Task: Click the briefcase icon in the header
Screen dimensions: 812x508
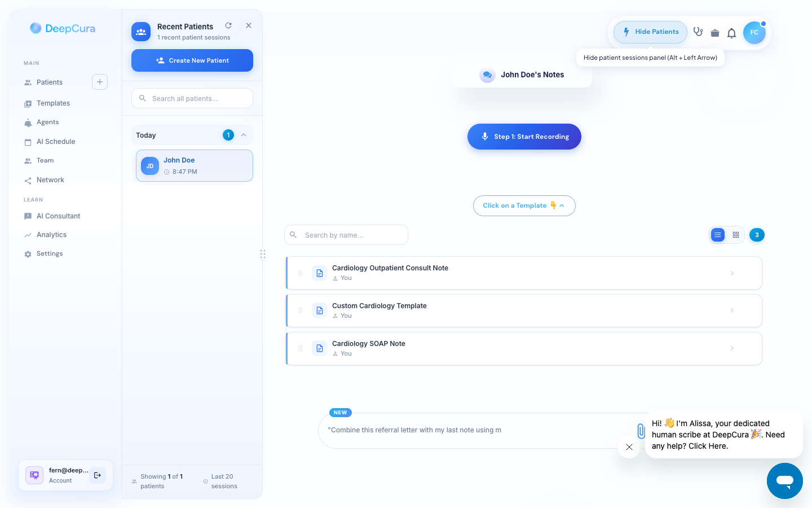Action: tap(715, 33)
